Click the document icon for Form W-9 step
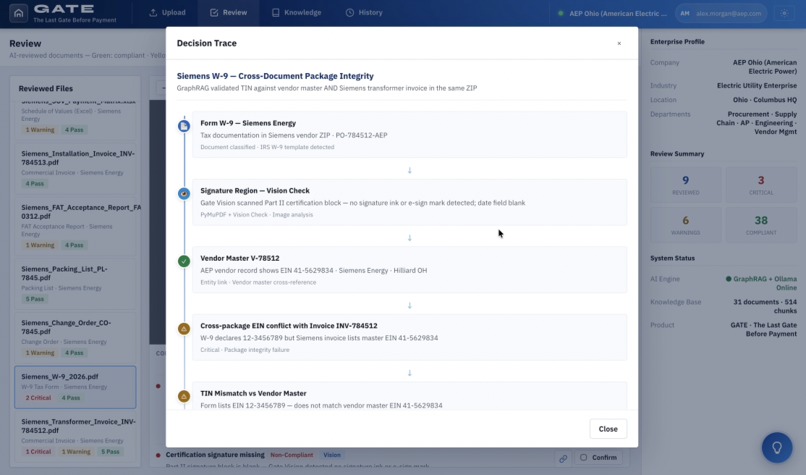The width and height of the screenshot is (806, 475). tap(184, 125)
